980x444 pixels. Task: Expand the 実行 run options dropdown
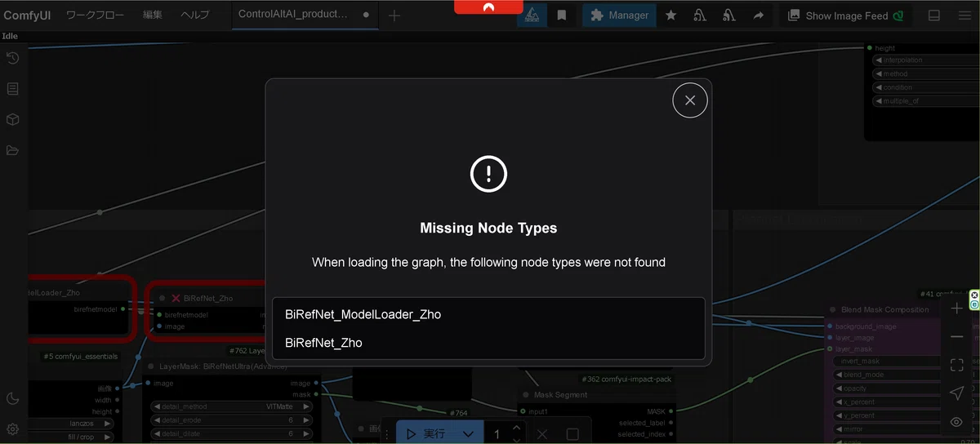click(468, 434)
